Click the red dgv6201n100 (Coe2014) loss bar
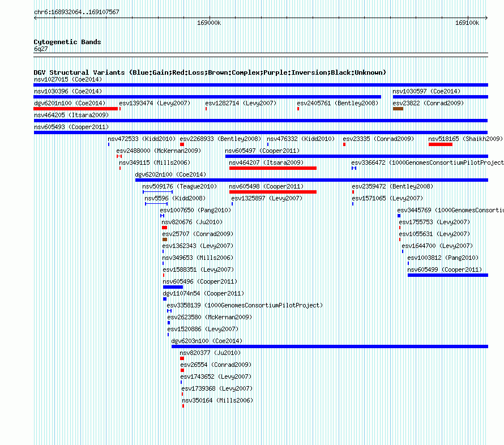This screenshot has height=445, width=504. [75, 109]
